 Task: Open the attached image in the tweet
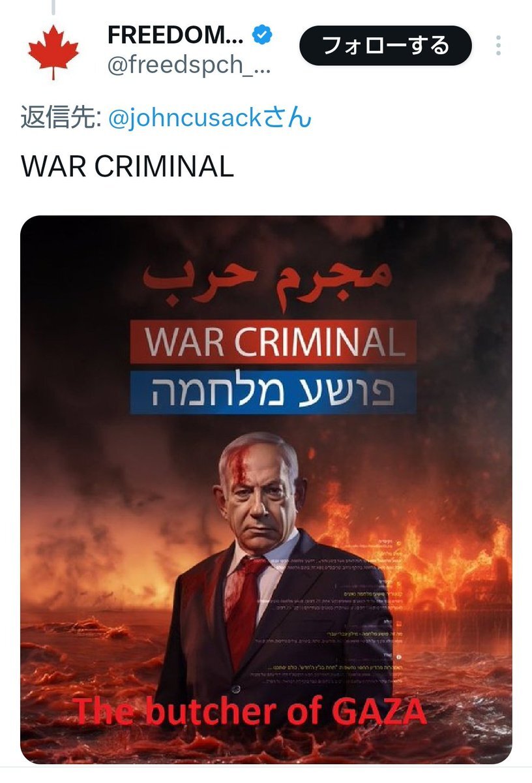pyautogui.click(x=266, y=489)
